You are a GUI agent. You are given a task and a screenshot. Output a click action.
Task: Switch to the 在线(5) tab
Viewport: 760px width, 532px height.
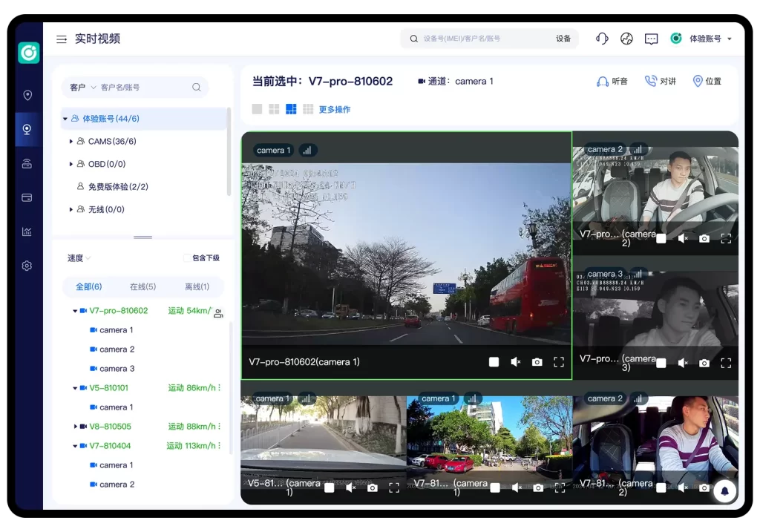142,286
